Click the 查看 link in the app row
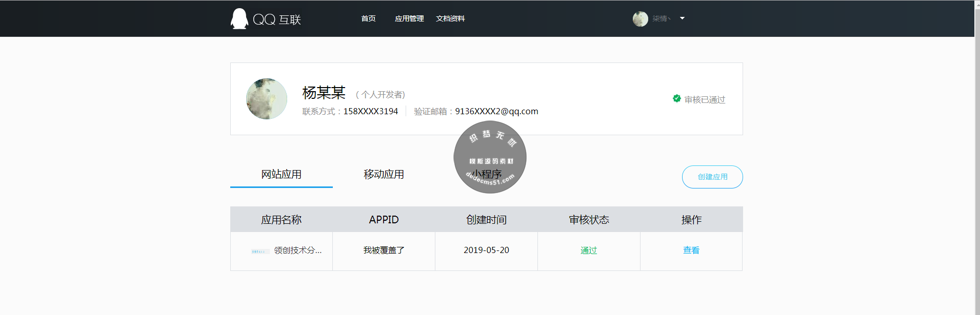The height and width of the screenshot is (315, 980). pos(691,250)
